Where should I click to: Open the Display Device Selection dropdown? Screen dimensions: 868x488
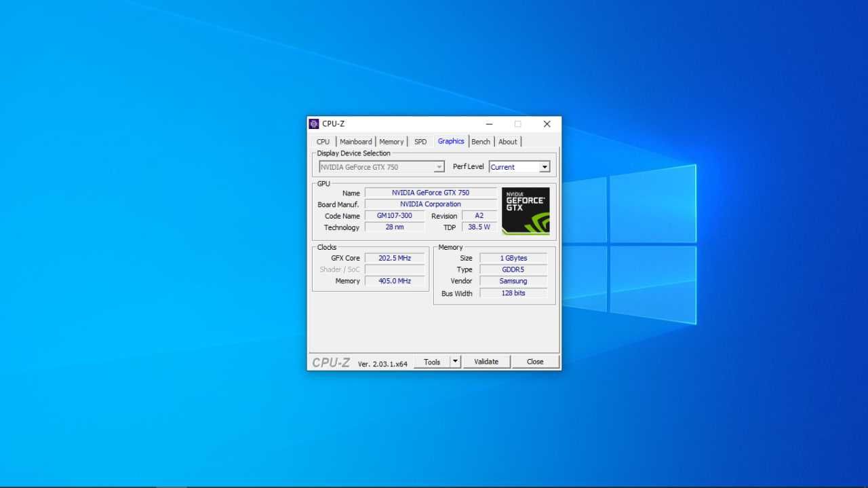pos(382,167)
